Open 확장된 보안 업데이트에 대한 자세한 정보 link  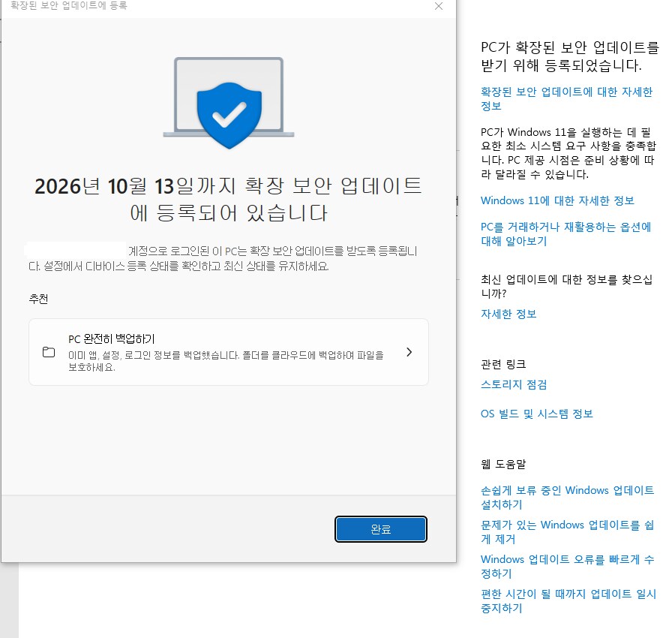coord(566,98)
